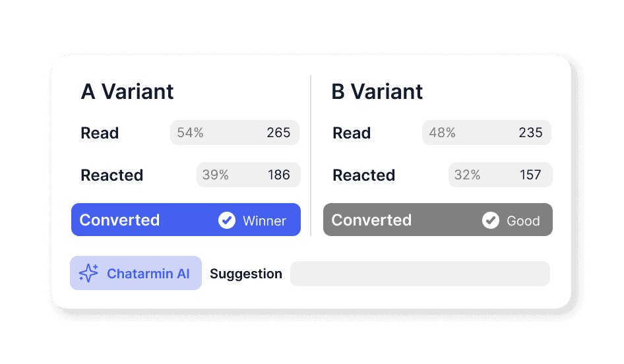Click B Variant Read stat bar showing 235
624x364 pixels.
(x=487, y=133)
